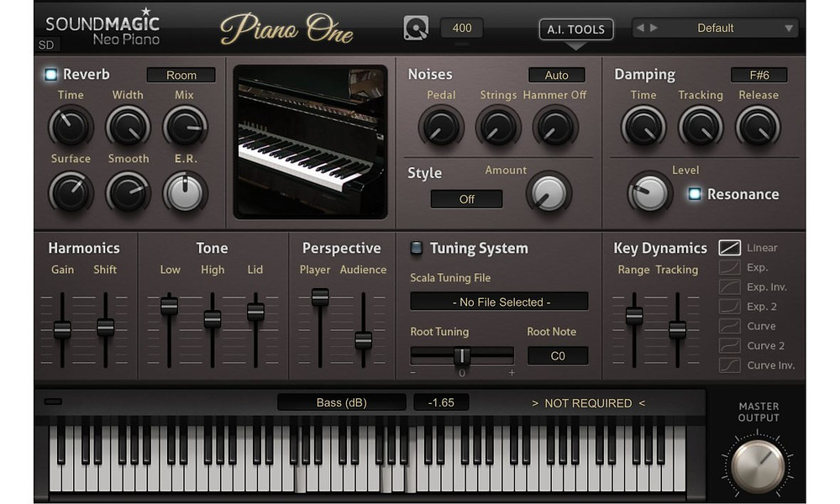The image size is (840, 504).
Task: Click the Root Tuning plus sign
Action: (512, 372)
